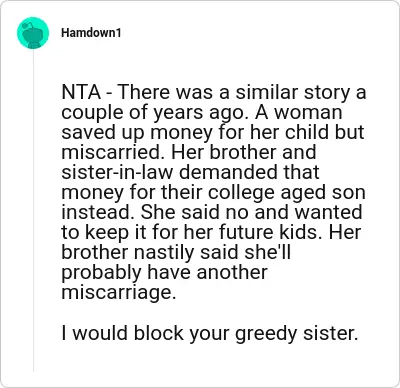Collapse the comment using the vertical thread line
Screen dimensions: 400x388
click(x=33, y=210)
